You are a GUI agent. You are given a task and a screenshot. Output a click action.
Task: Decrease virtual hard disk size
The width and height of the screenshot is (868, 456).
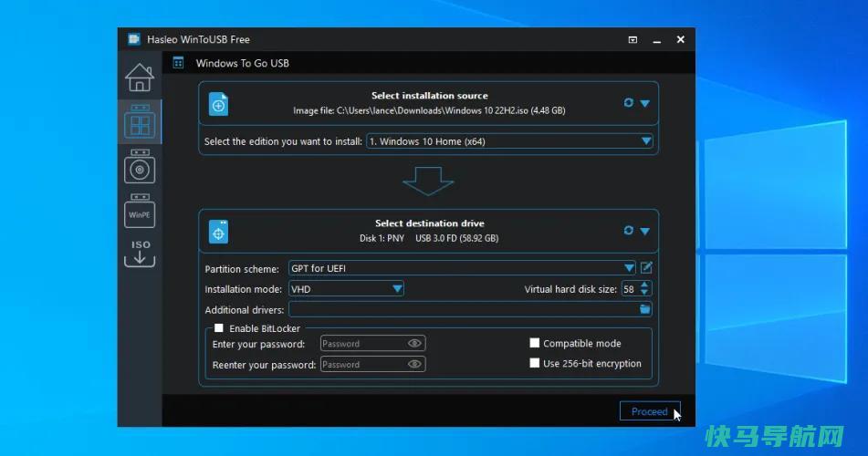tap(644, 292)
